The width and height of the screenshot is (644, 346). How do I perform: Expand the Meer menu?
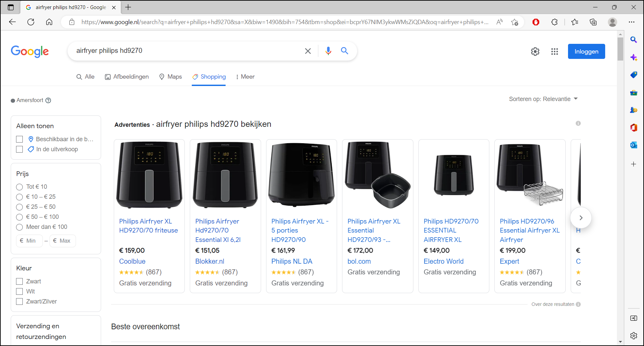click(245, 77)
